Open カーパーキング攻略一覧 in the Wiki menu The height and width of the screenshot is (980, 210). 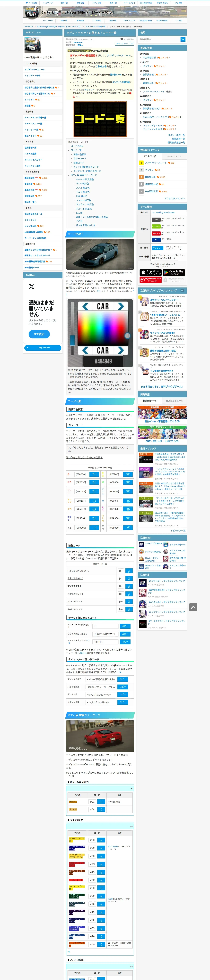(35, 118)
